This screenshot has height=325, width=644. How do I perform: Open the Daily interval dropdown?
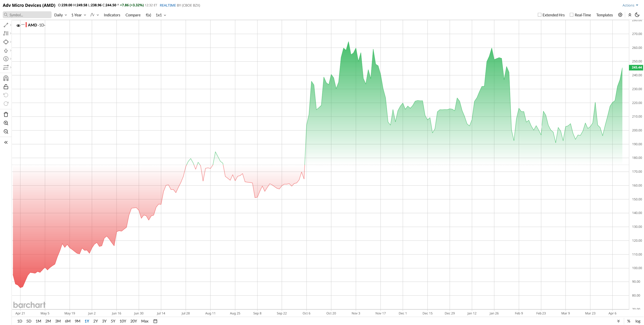(60, 15)
